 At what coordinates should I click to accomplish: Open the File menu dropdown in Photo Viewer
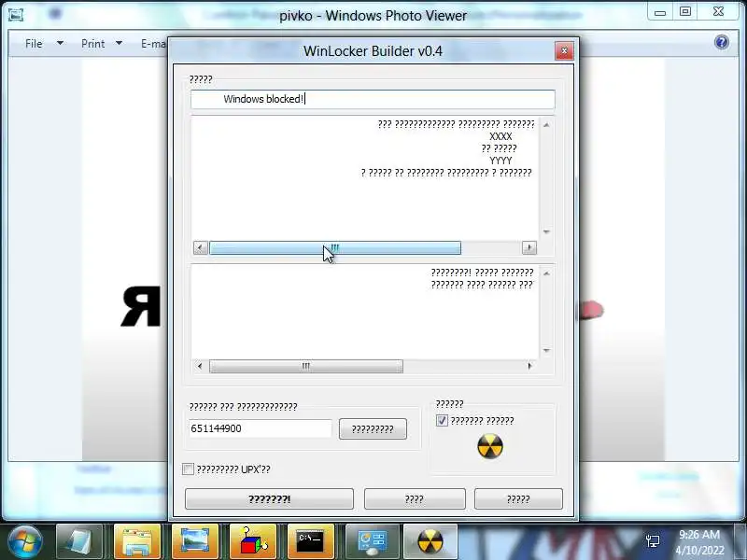click(44, 43)
